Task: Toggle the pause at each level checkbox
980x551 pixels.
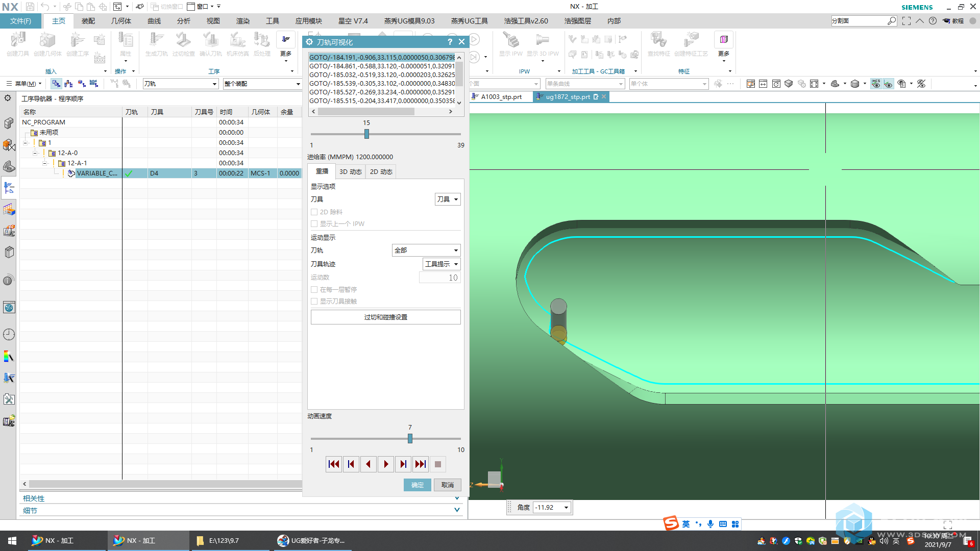Action: tap(314, 289)
